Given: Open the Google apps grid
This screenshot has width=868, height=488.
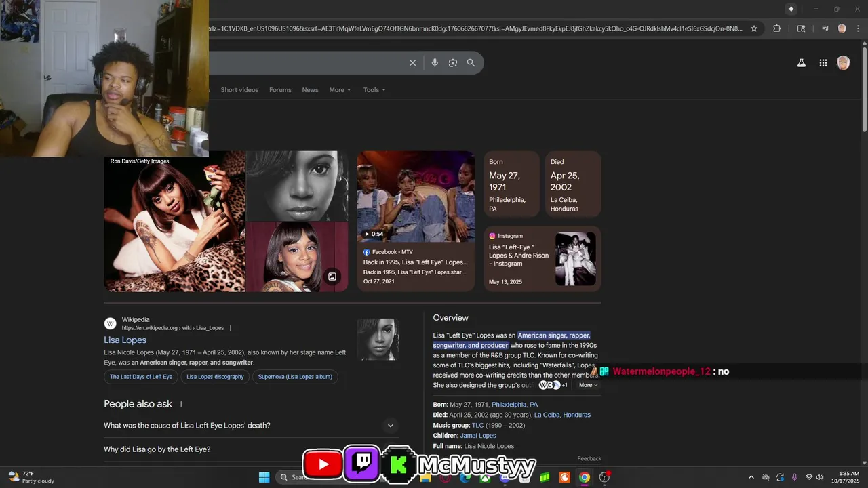Looking at the screenshot, I should coord(823,63).
